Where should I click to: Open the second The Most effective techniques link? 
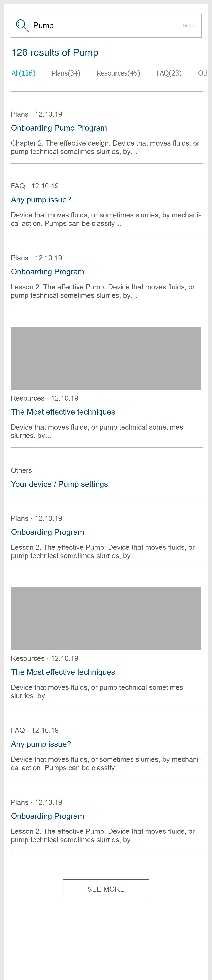click(63, 672)
